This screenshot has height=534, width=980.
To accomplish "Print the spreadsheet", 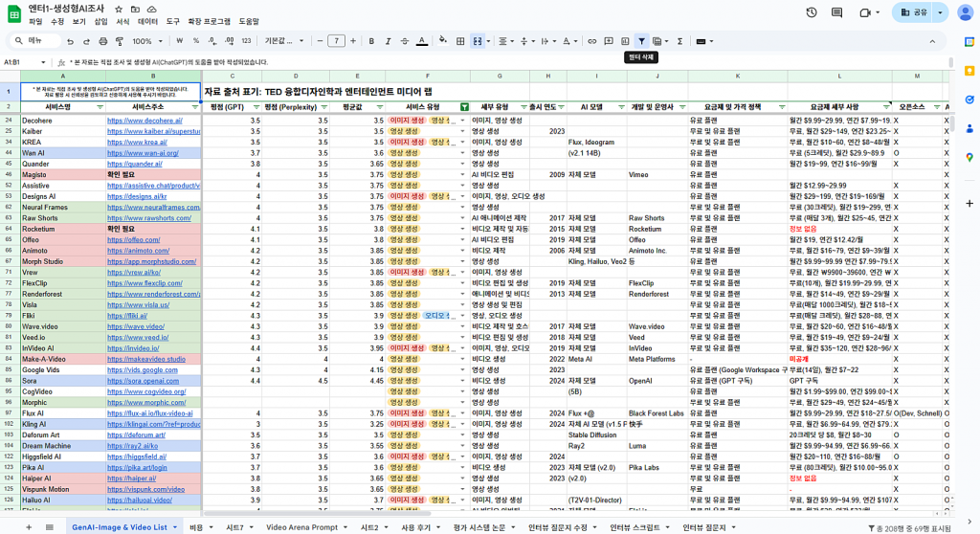I will tap(102, 41).
